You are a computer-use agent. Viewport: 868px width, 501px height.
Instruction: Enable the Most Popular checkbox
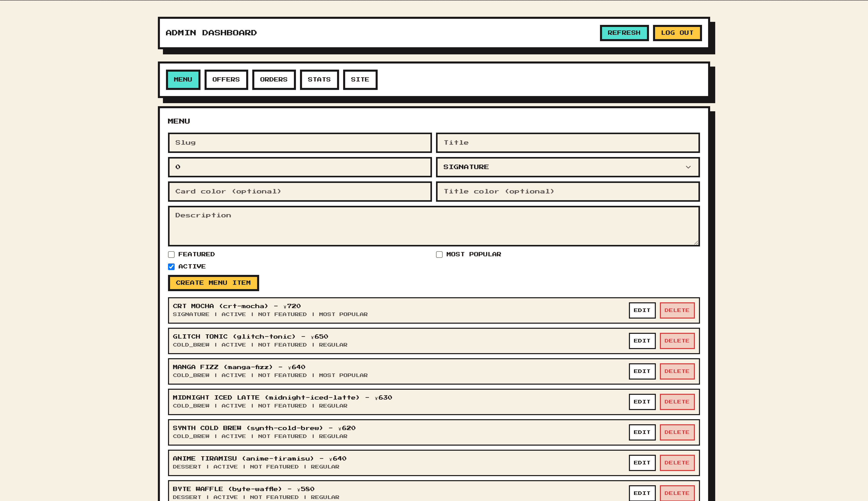point(439,255)
